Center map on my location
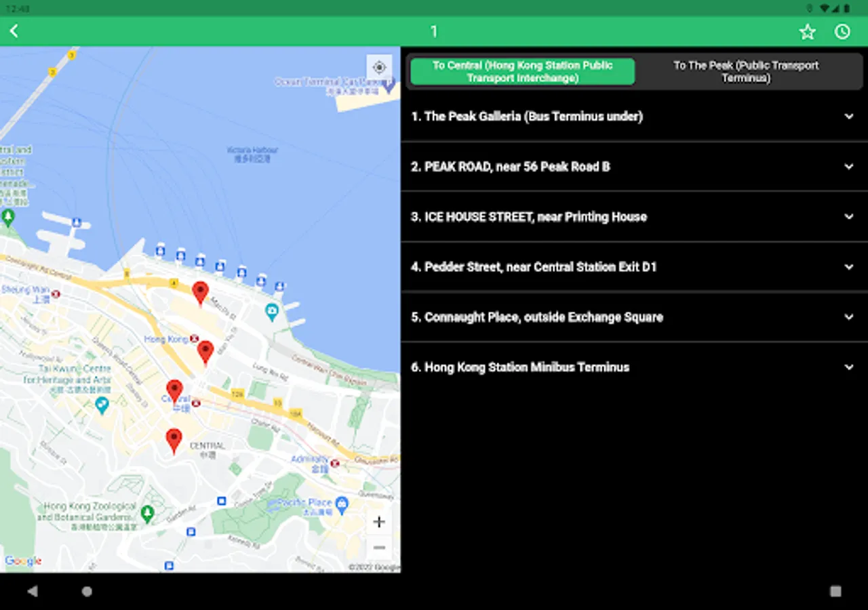The image size is (868, 610). [379, 67]
